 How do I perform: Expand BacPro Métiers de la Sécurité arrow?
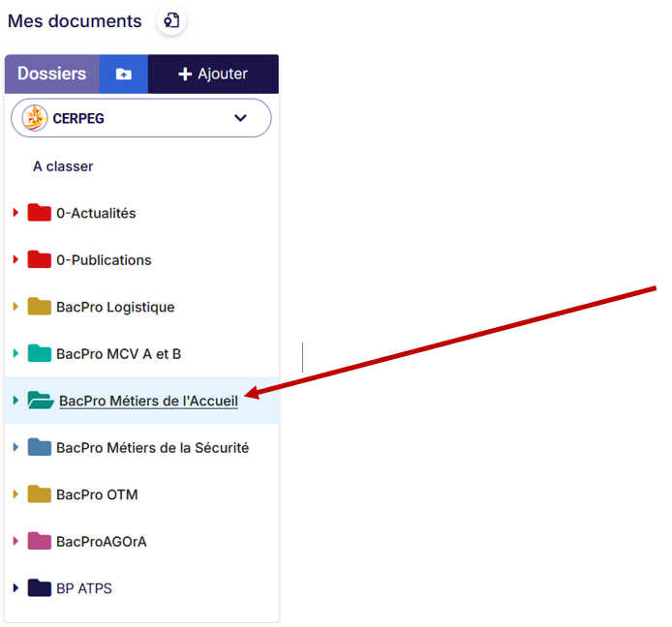15,448
